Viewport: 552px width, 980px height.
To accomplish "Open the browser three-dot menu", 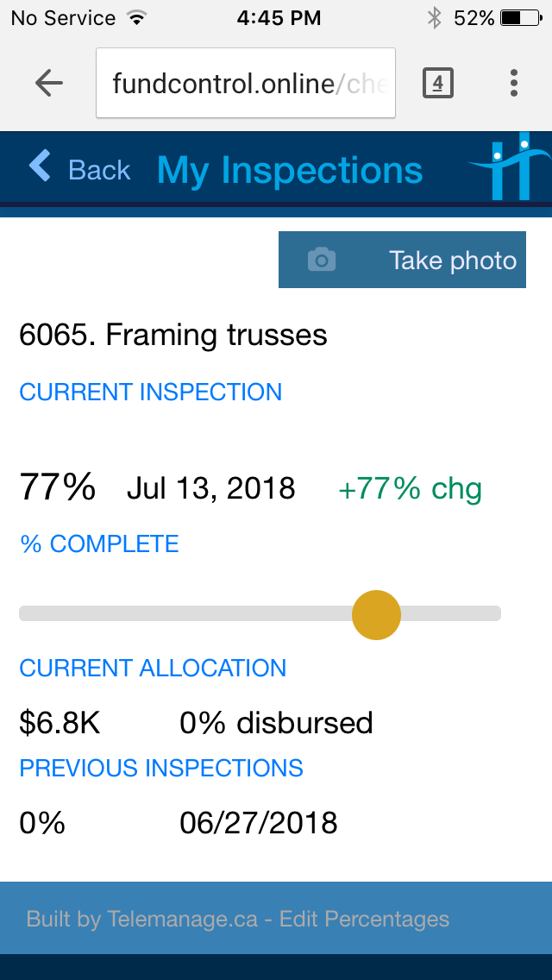I will pos(514,83).
